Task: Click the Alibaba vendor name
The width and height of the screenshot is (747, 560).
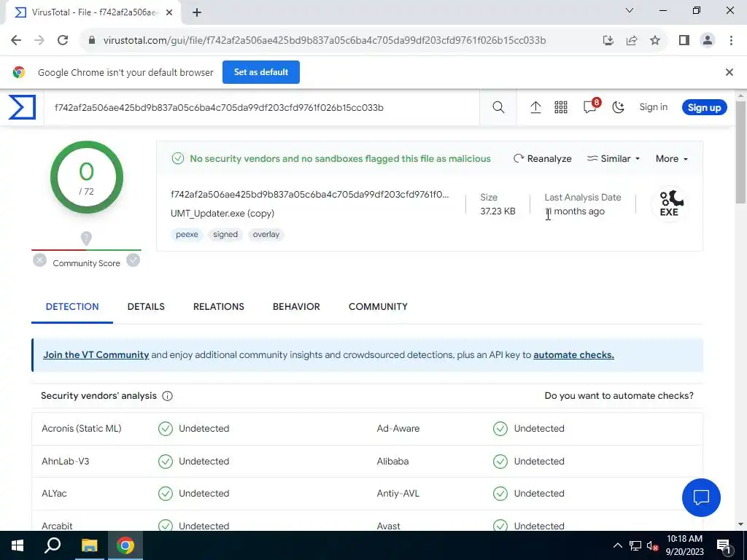Action: tap(392, 462)
